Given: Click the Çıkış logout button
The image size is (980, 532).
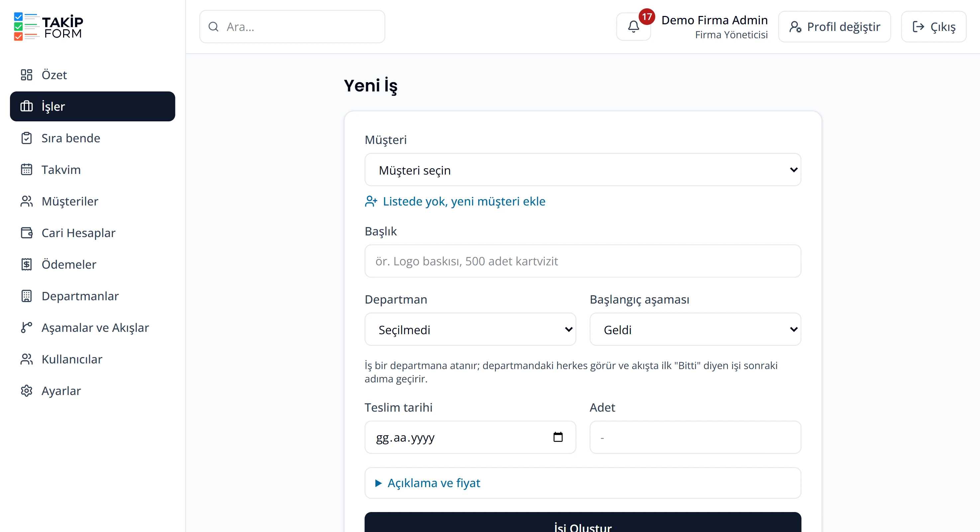Looking at the screenshot, I should (x=933, y=27).
